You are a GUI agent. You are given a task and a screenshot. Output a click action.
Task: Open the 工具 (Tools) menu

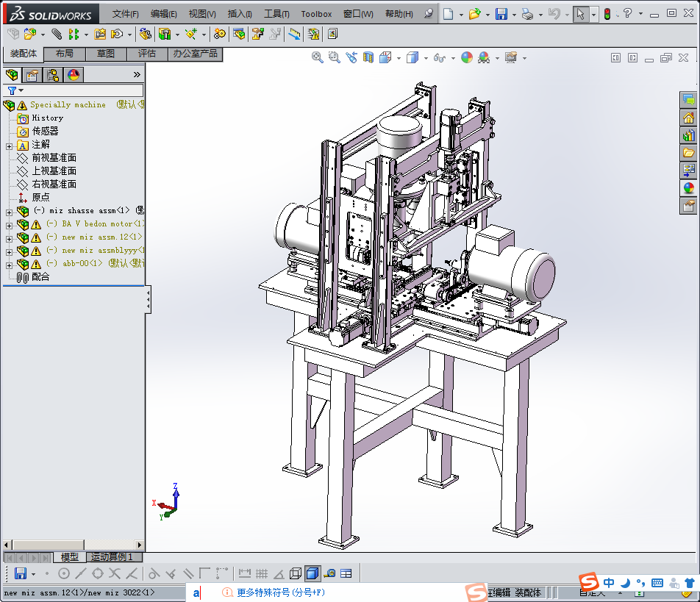pos(276,14)
